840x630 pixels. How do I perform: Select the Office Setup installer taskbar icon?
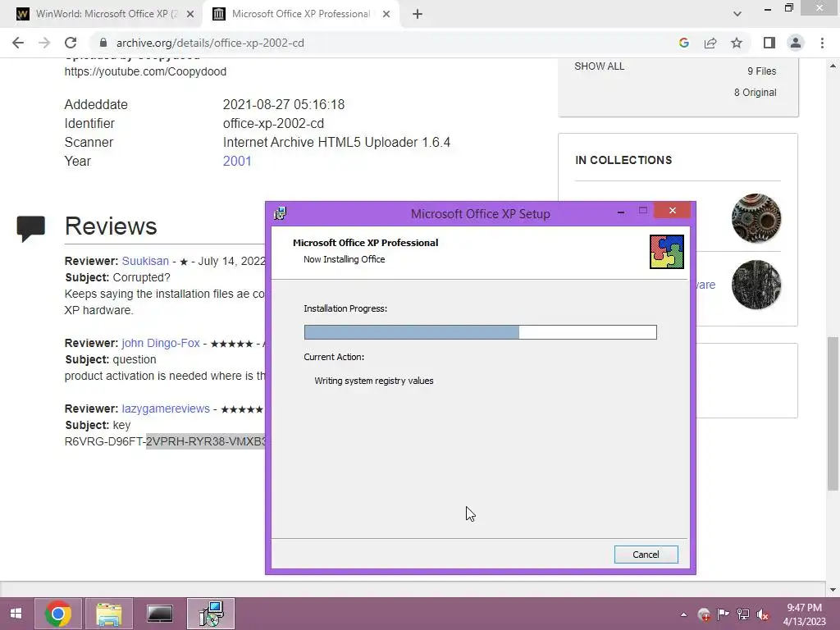click(211, 614)
